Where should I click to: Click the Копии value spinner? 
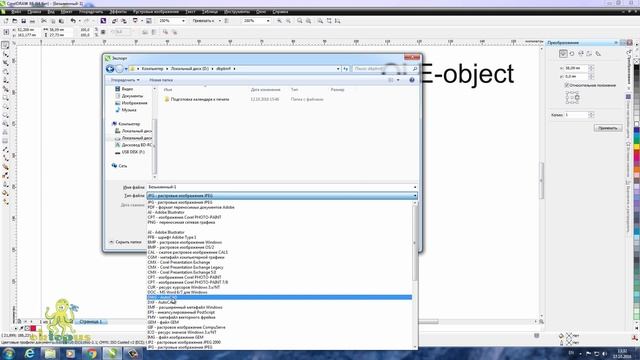click(x=591, y=115)
